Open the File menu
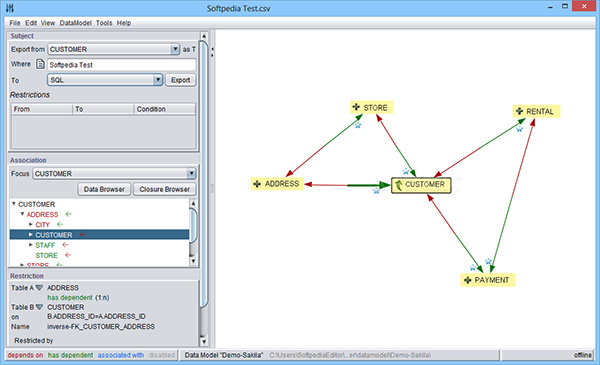The image size is (600, 365). 15,23
